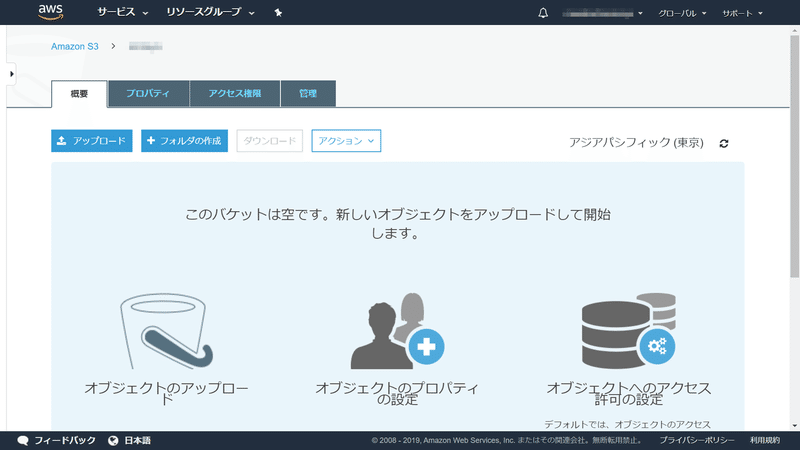Click the AWS logo home icon
This screenshot has width=800, height=450.
51,12
